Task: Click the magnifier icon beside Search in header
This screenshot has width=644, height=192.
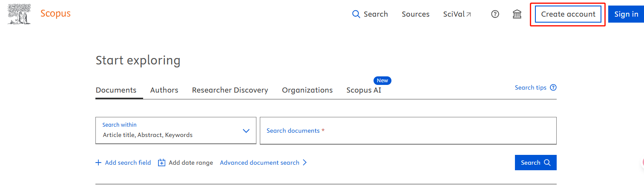Action: coord(356,14)
